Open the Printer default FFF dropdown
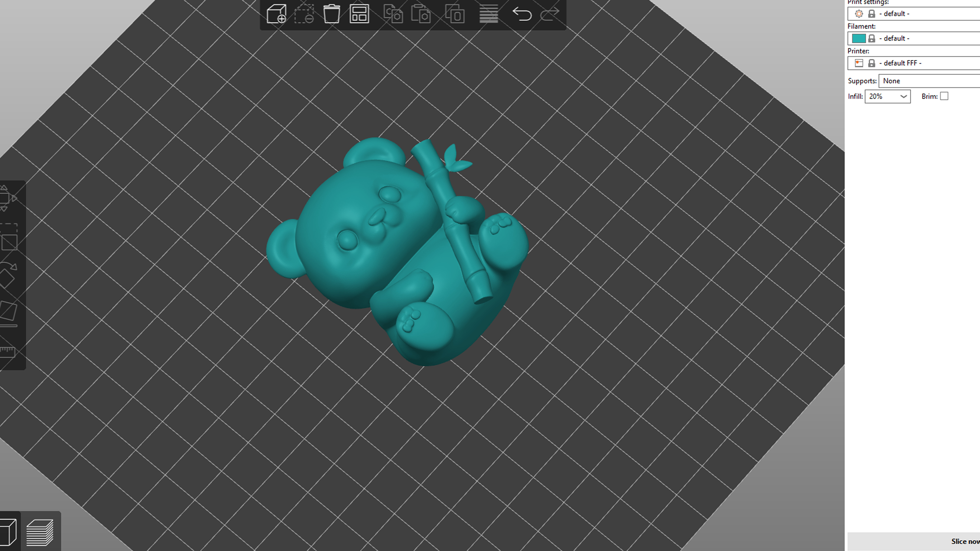 tap(914, 63)
